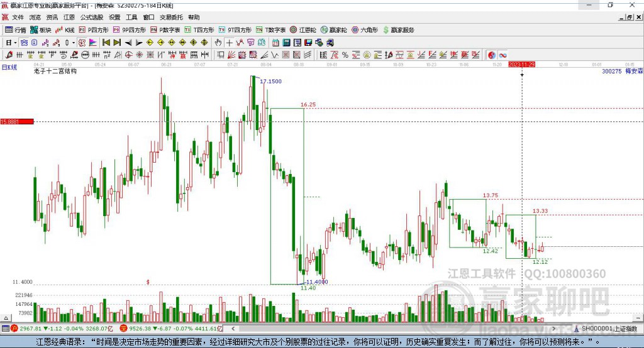Open the T数字表 tool
Screen dimensions: 644x348
(270, 30)
